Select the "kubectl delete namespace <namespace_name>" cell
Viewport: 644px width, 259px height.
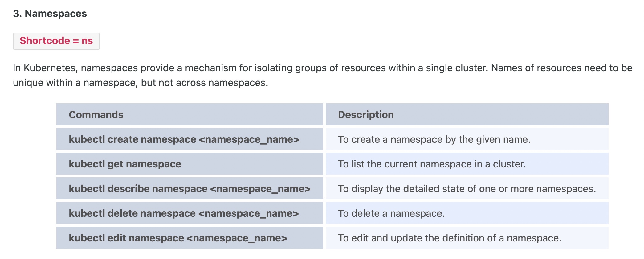tap(190, 213)
